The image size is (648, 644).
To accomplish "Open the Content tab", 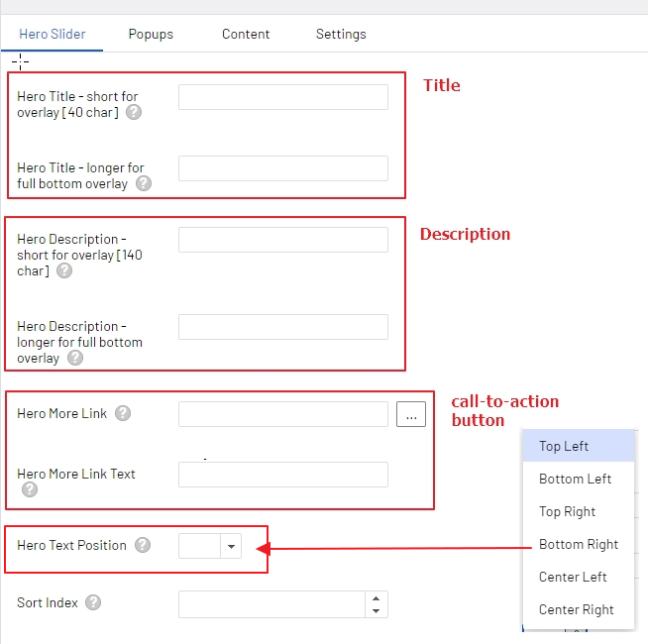I will tap(246, 34).
